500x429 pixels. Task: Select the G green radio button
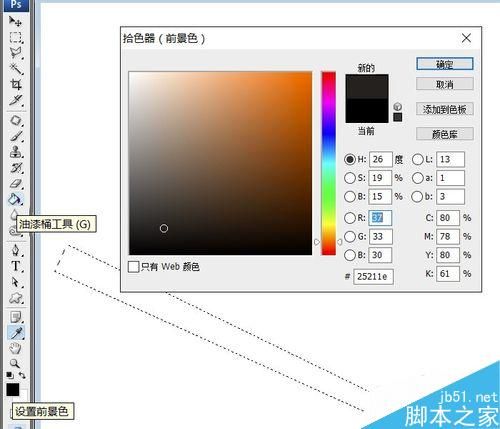(350, 237)
